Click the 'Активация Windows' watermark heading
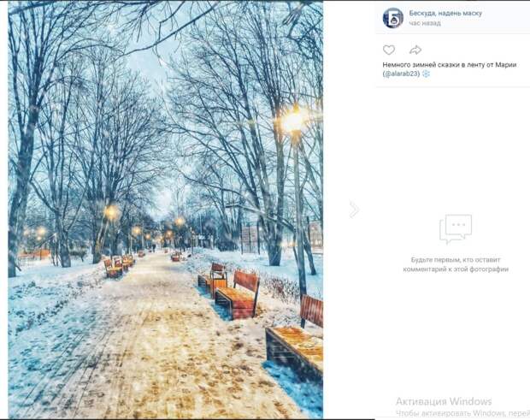 tap(444, 401)
